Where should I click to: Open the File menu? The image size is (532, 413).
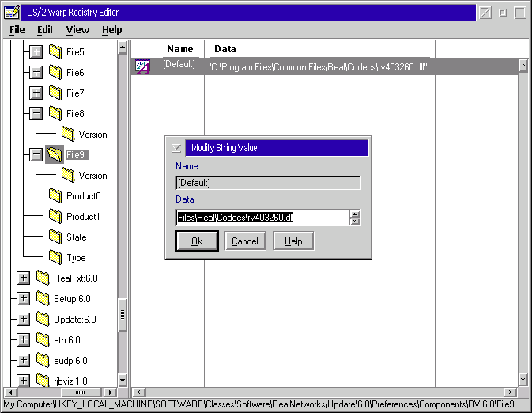tap(17, 30)
